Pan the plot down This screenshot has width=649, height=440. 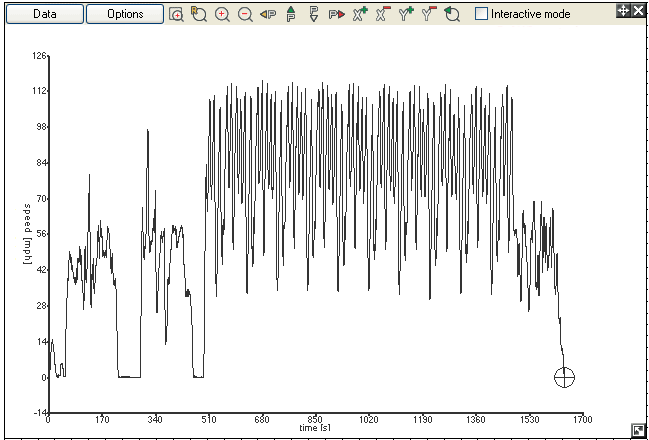[313, 15]
